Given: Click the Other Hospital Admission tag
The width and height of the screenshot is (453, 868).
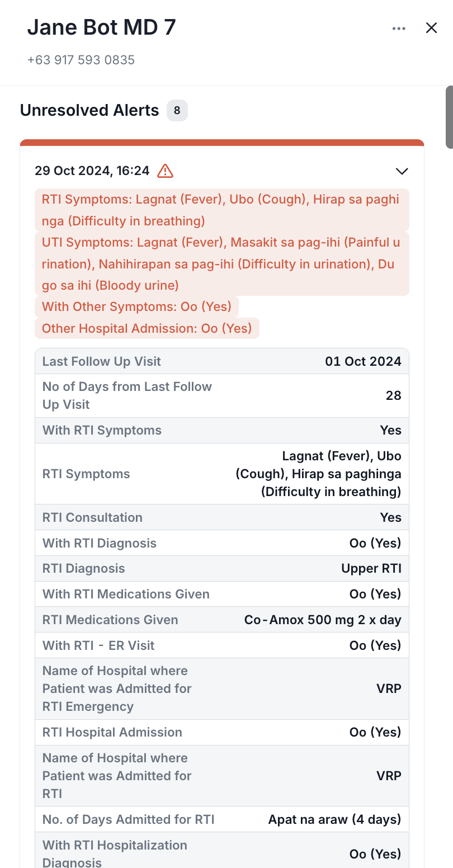Looking at the screenshot, I should 147,328.
